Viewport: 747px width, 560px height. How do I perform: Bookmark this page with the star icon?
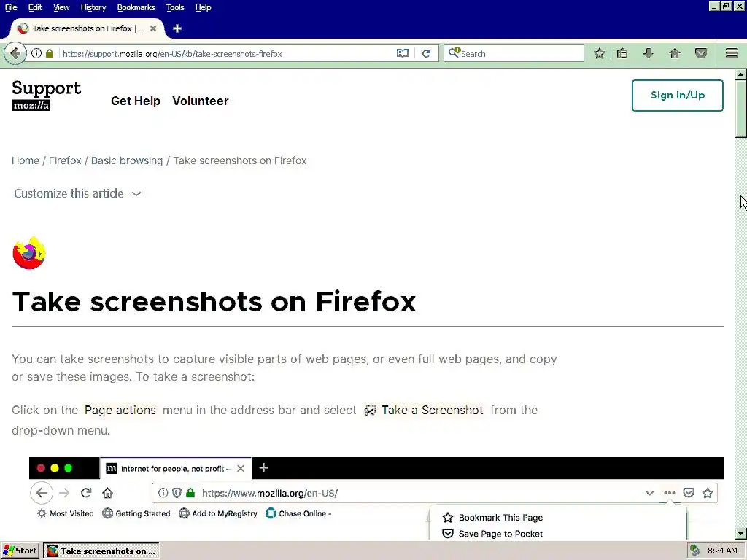pyautogui.click(x=600, y=53)
